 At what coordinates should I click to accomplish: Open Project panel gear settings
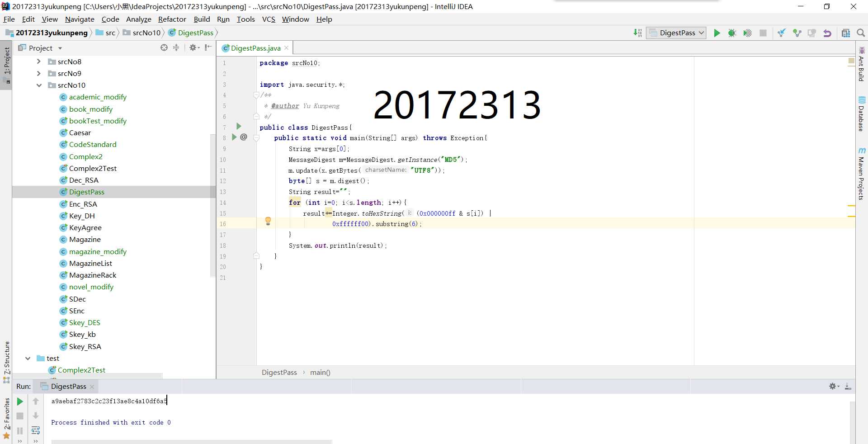pyautogui.click(x=194, y=47)
